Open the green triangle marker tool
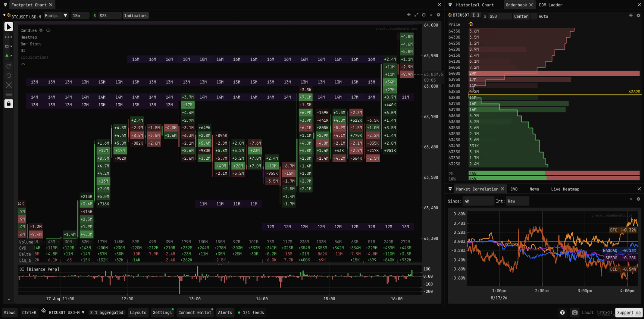Viewport: 644px width, 319px height. point(7,56)
